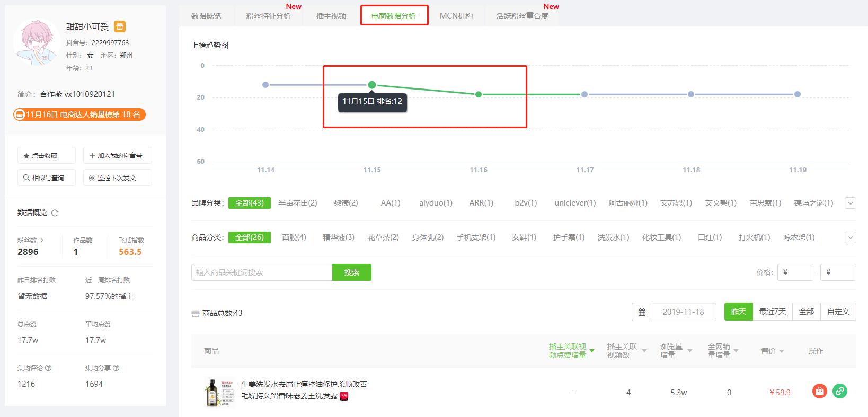Filter brands by 葆玛之谜(1)
Screen dimensions: 868x417
813,203
